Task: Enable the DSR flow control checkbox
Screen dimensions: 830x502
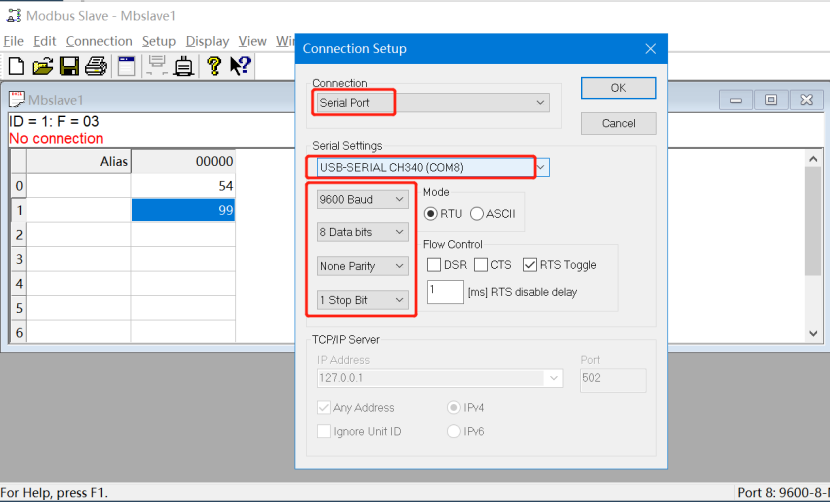Action: (434, 265)
